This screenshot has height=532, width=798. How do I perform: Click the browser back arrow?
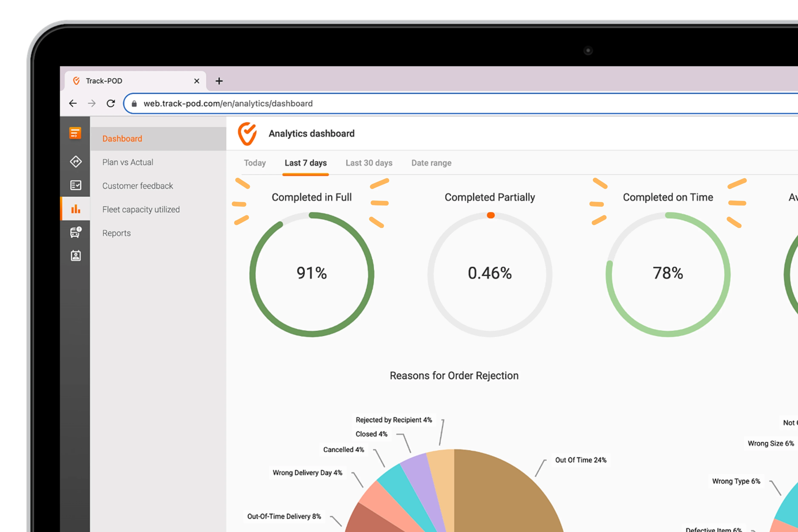pyautogui.click(x=73, y=103)
